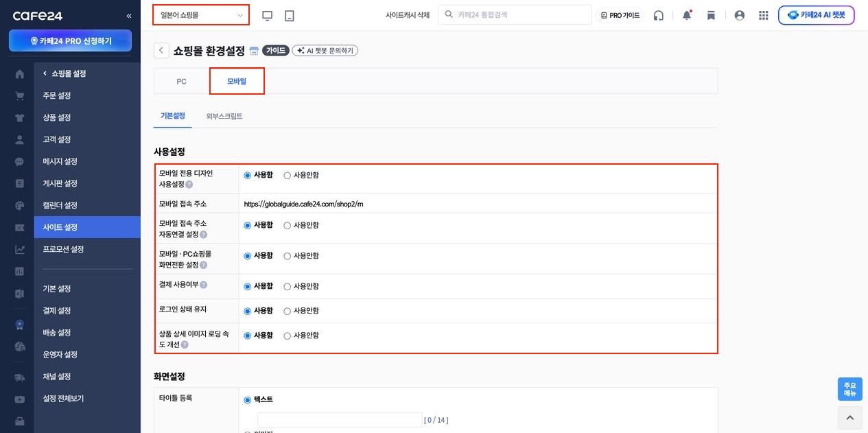The width and height of the screenshot is (868, 433).
Task: Collapse the sidebar with double chevron
Action: 129,16
